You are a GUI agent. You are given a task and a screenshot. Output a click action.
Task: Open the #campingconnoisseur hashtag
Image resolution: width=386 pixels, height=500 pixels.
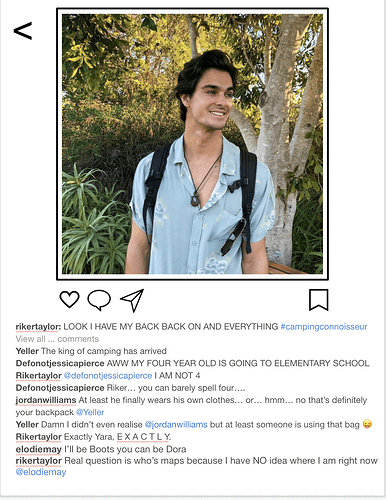pyautogui.click(x=324, y=327)
